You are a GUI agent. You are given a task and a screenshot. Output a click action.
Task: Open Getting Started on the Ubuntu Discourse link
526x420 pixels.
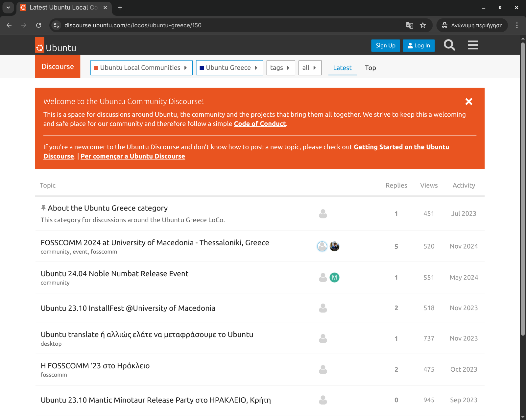[x=401, y=147]
